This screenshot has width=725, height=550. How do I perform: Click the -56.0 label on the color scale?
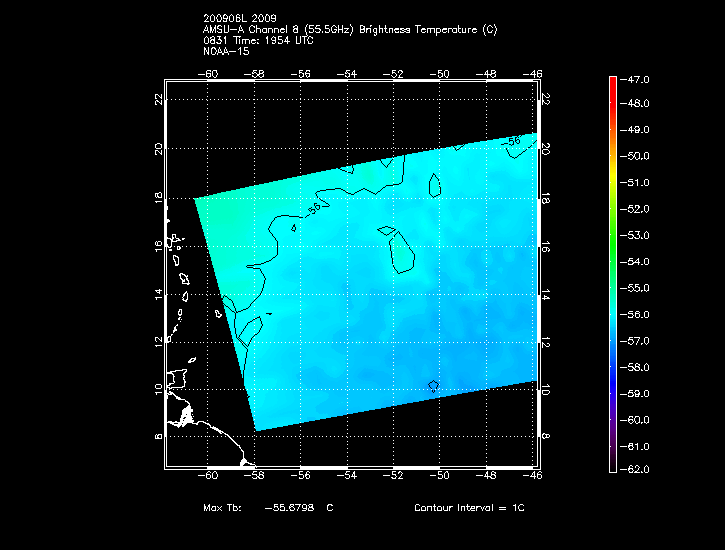639,315
